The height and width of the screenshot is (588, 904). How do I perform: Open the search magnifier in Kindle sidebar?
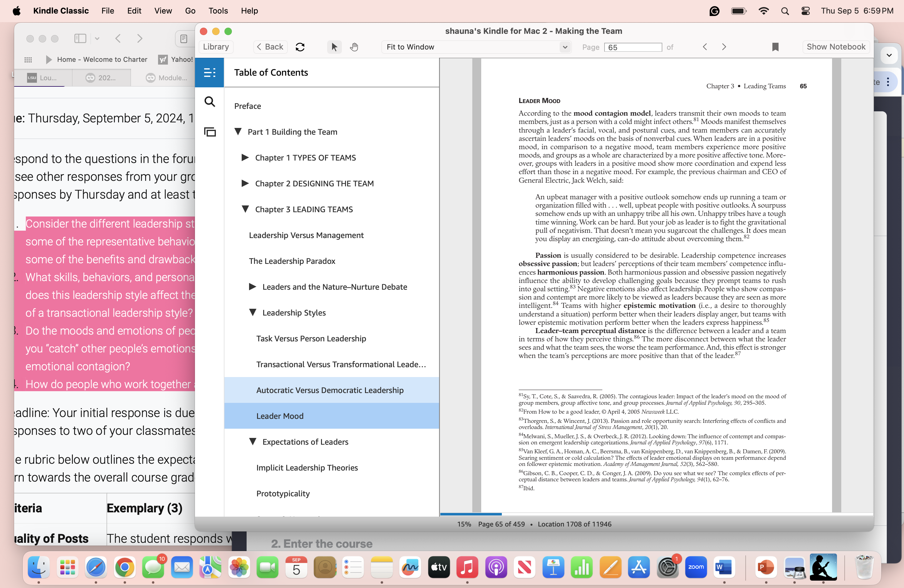point(209,101)
